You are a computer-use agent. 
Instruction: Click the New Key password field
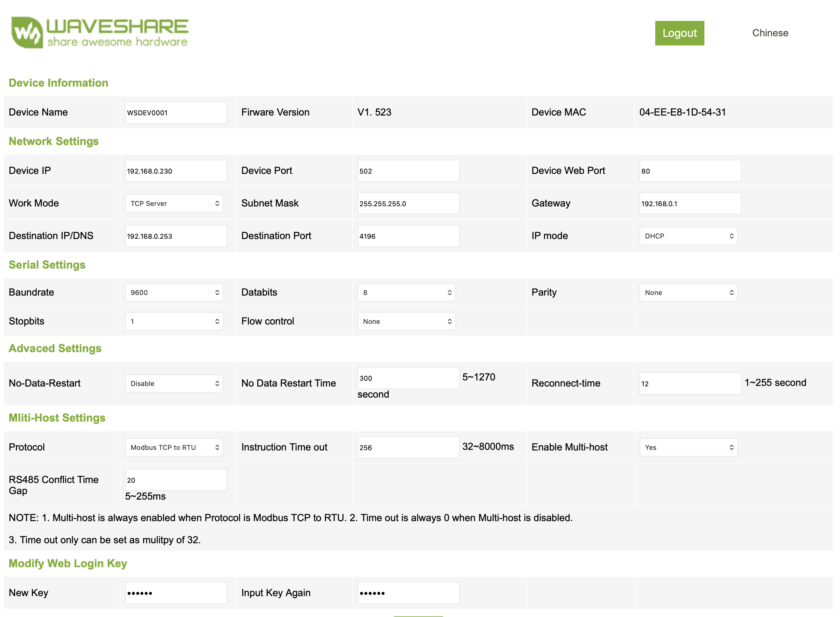[x=176, y=593]
